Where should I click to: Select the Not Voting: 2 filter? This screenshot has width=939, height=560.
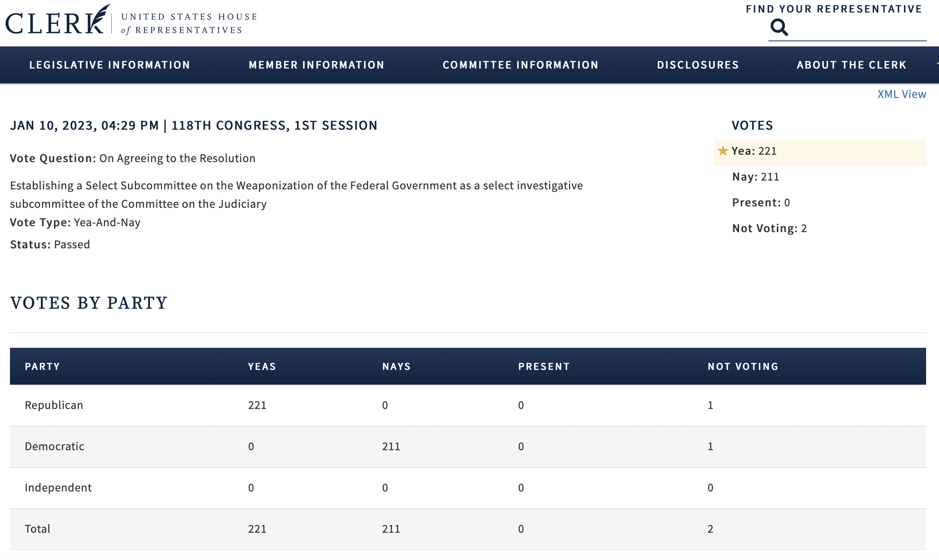(769, 228)
